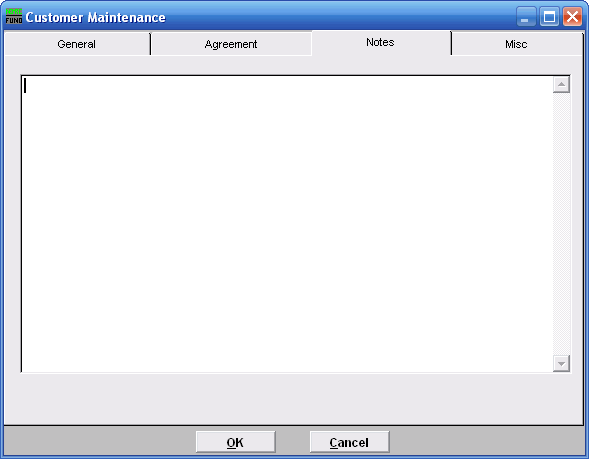
Task: Confirm changes with the OK button
Action: pos(236,442)
